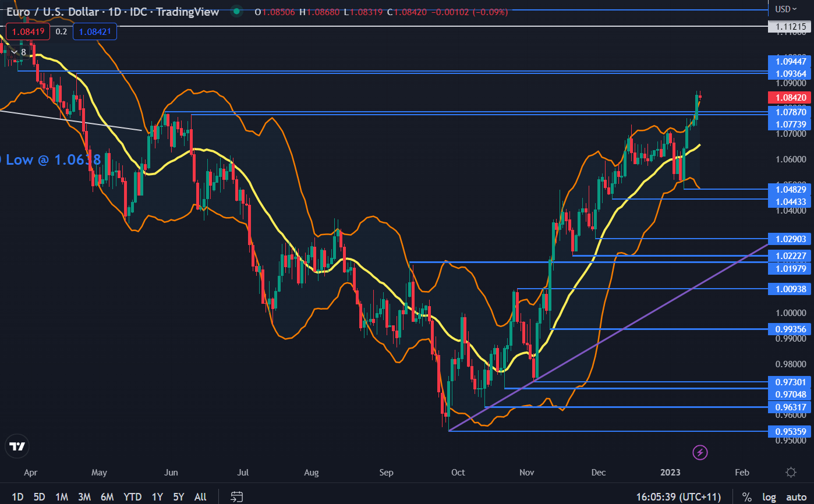The image size is (814, 504).
Task: Click the TradingView logo icon
Action: 17,446
